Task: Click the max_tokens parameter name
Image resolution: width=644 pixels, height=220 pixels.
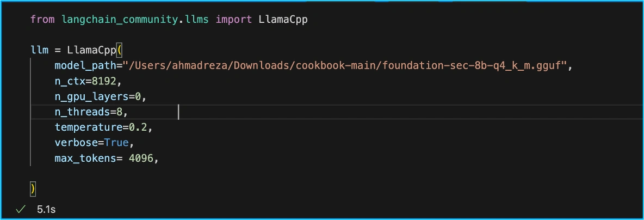Action: (x=85, y=158)
